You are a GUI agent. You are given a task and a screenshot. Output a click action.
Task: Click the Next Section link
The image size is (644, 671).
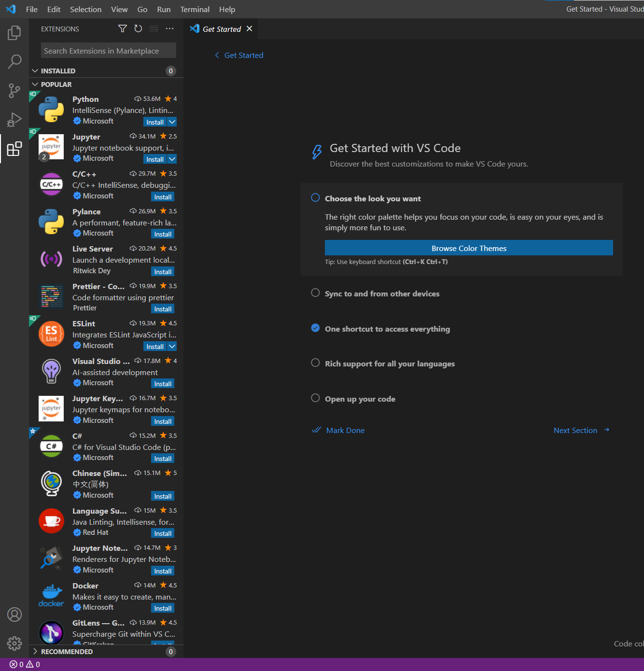[x=575, y=430]
